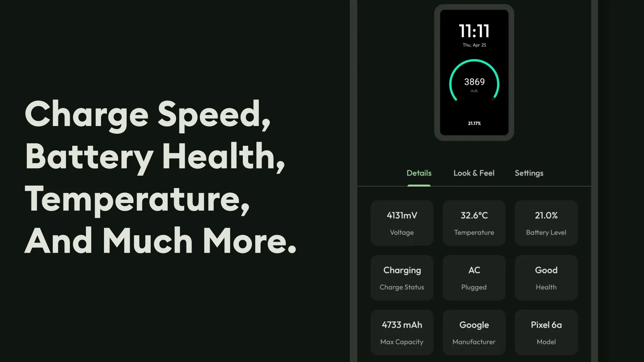Click the circular charge speed gauge
Screen dimensions: 644x362
pyautogui.click(x=474, y=82)
